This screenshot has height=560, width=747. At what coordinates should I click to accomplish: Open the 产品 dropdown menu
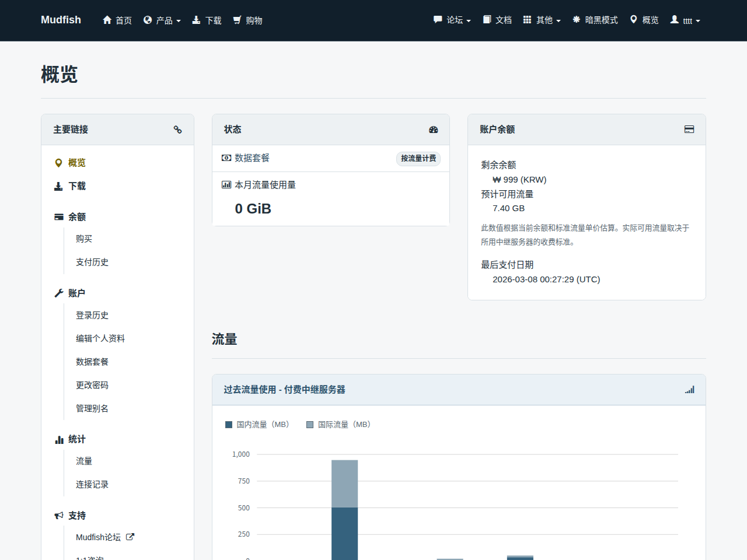162,20
